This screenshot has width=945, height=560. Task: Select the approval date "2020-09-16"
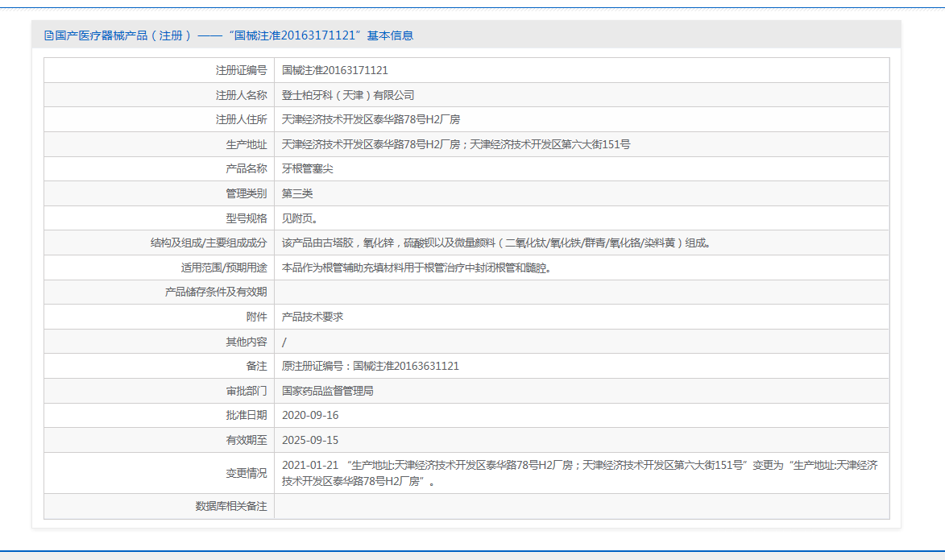click(309, 415)
